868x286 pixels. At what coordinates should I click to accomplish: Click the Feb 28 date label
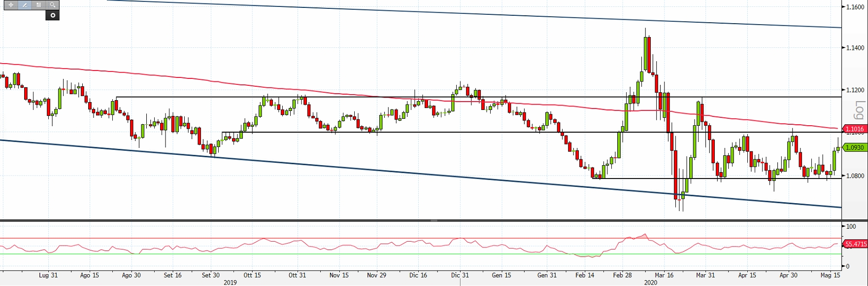tap(623, 275)
